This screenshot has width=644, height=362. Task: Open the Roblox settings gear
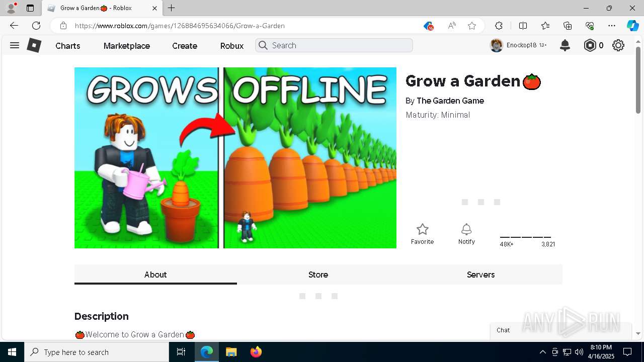tap(618, 45)
